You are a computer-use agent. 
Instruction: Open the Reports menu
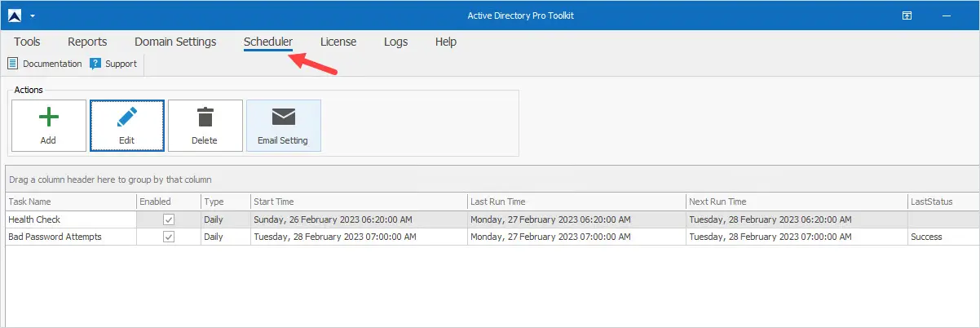point(87,42)
